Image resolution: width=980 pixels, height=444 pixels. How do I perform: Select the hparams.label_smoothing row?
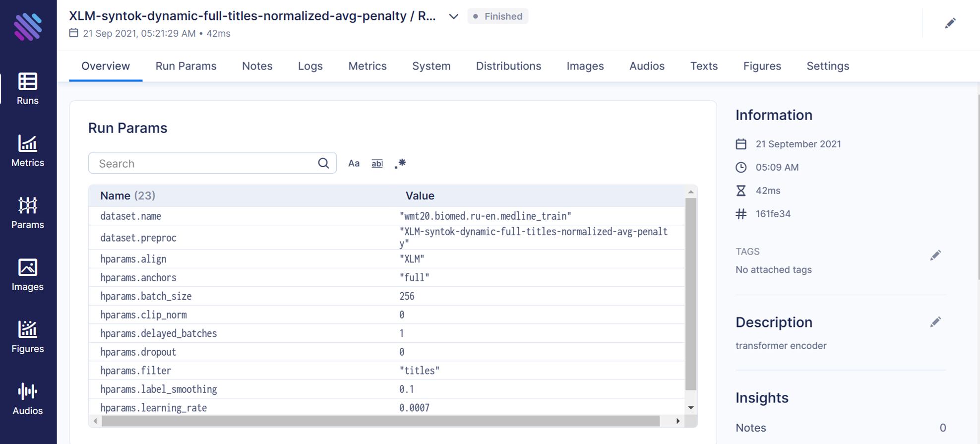pos(387,389)
